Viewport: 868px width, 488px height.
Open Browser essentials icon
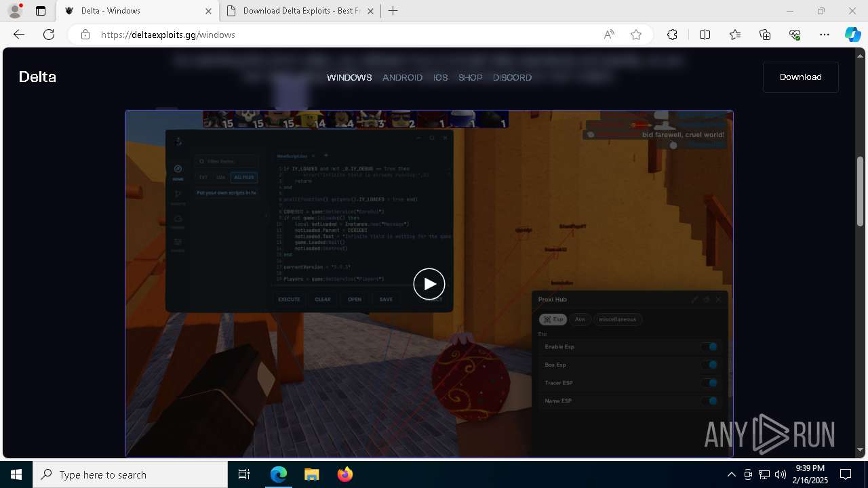pos(795,35)
